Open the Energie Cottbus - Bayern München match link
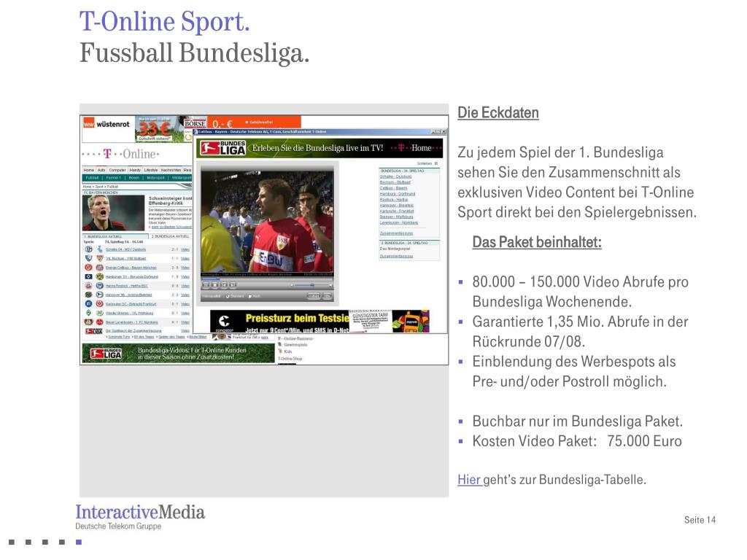This screenshot has width=747, height=560. (131, 268)
